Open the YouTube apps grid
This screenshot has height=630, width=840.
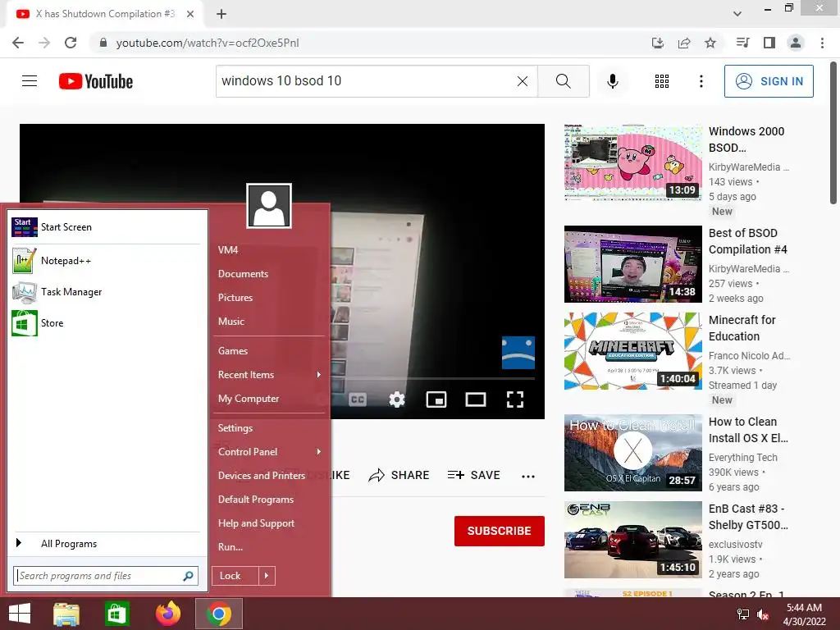coord(662,81)
